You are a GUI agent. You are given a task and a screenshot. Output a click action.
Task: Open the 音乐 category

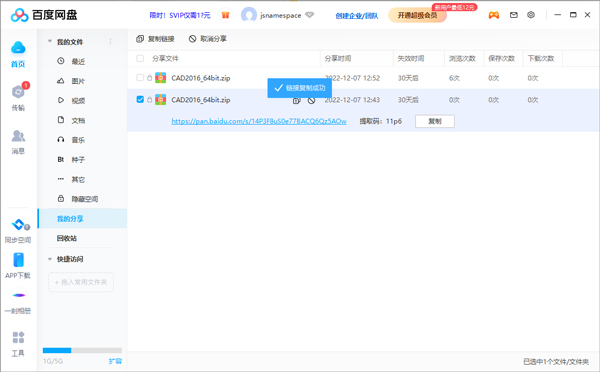coord(78,140)
